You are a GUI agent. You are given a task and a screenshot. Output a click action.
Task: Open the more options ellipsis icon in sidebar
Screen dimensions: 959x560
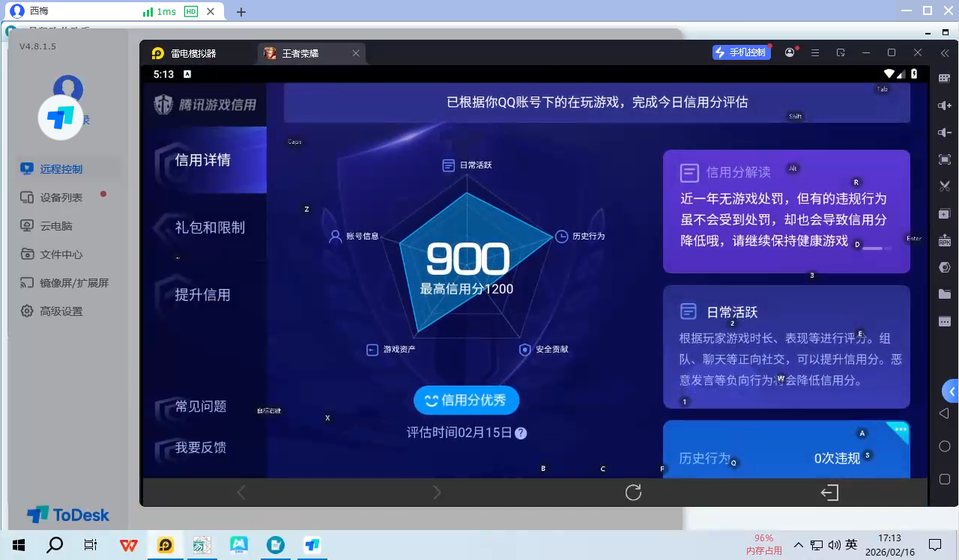944,320
